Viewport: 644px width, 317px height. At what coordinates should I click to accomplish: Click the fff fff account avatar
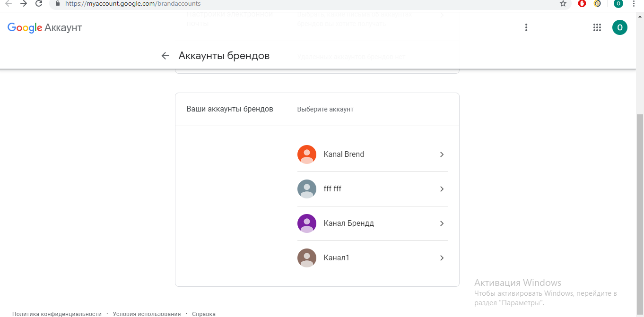pyautogui.click(x=306, y=188)
